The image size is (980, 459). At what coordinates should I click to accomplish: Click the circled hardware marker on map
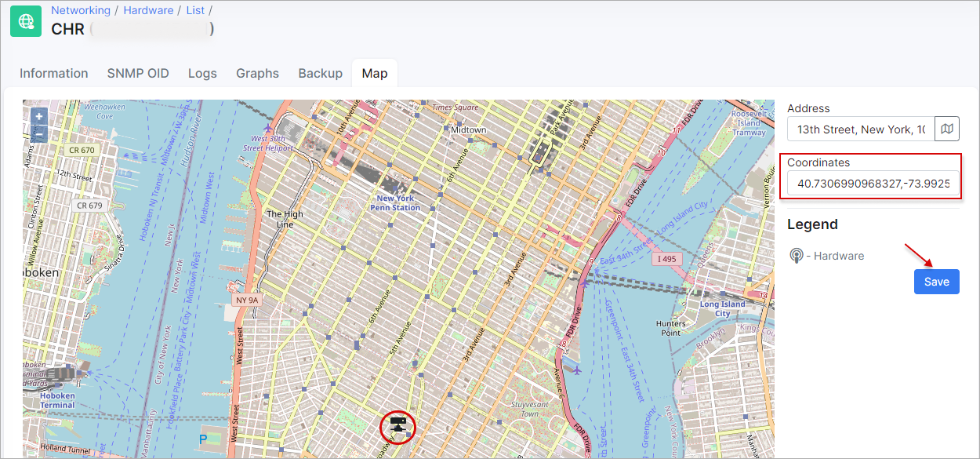[398, 426]
